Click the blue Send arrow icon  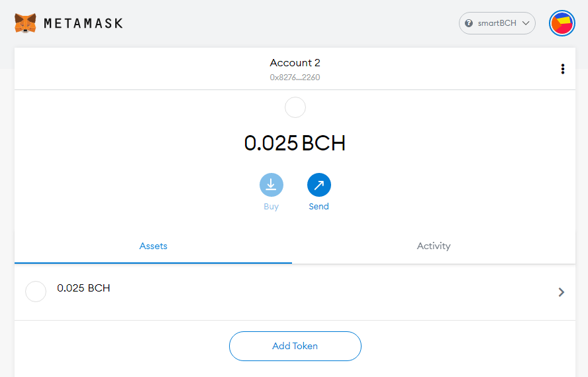point(318,185)
